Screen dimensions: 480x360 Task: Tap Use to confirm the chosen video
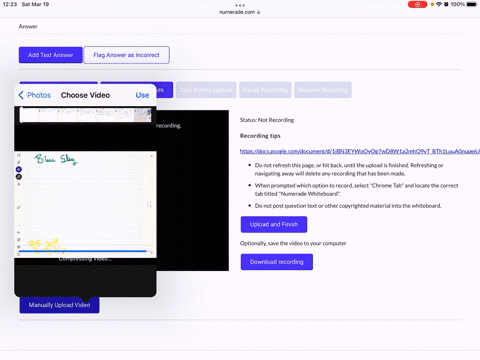point(142,95)
